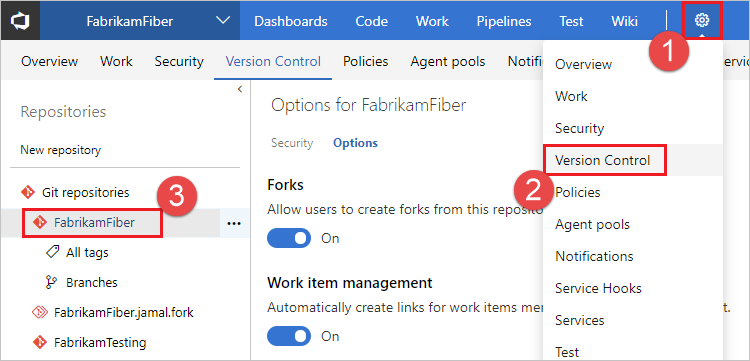The image size is (750, 361).
Task: Open the admin settings gear icon
Action: [x=702, y=21]
